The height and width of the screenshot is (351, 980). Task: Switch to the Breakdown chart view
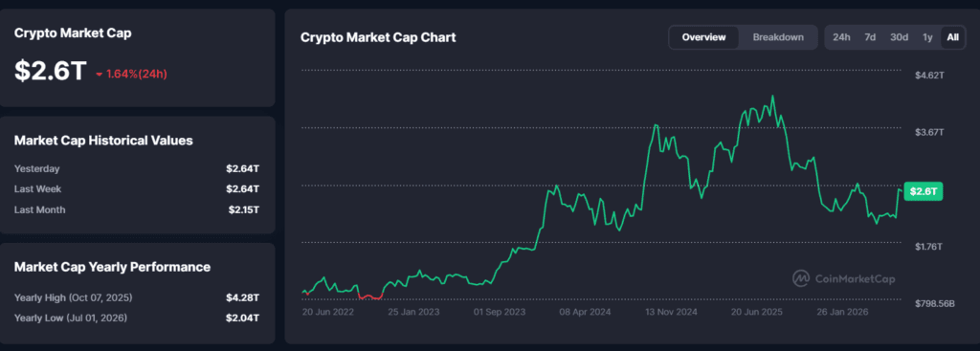point(778,37)
